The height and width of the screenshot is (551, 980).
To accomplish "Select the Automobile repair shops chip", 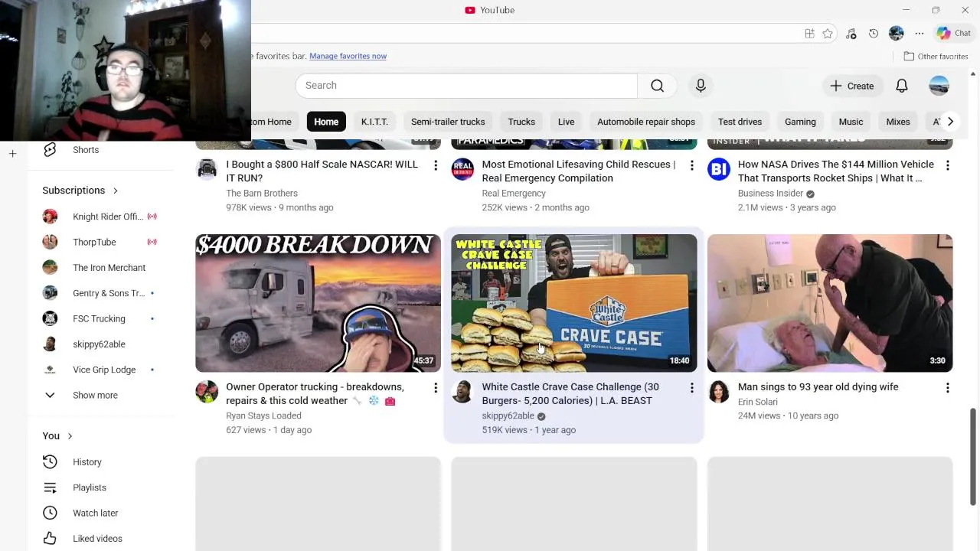I will coord(646,122).
